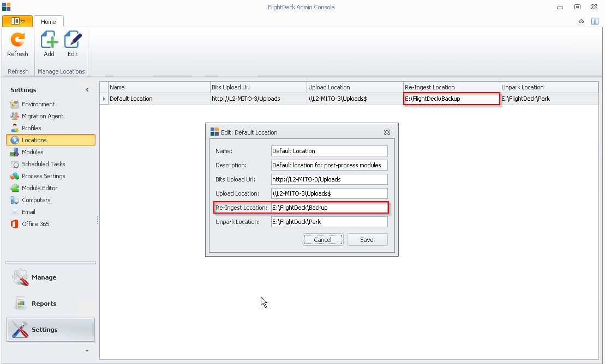Open Profiles settings
Screen dimensions: 605x364
click(x=31, y=128)
